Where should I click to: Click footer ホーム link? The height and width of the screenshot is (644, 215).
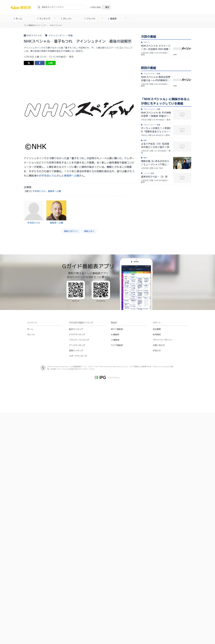point(30,329)
